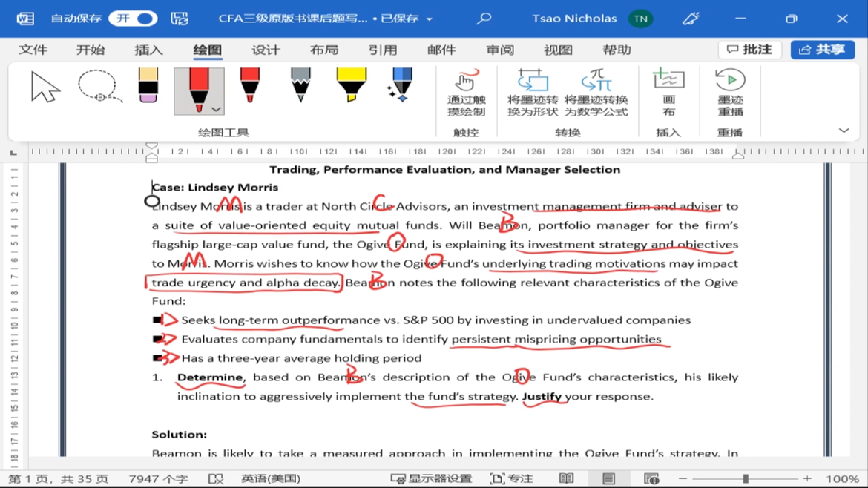Click the Solution: heading
Viewport: 868px width, 488px height.
[180, 435]
